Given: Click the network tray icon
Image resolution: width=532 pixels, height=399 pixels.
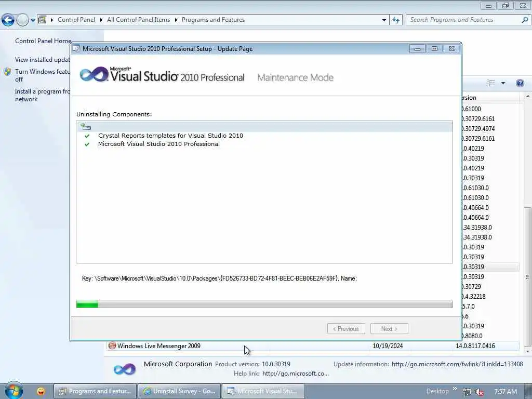Looking at the screenshot, I should (x=467, y=392).
